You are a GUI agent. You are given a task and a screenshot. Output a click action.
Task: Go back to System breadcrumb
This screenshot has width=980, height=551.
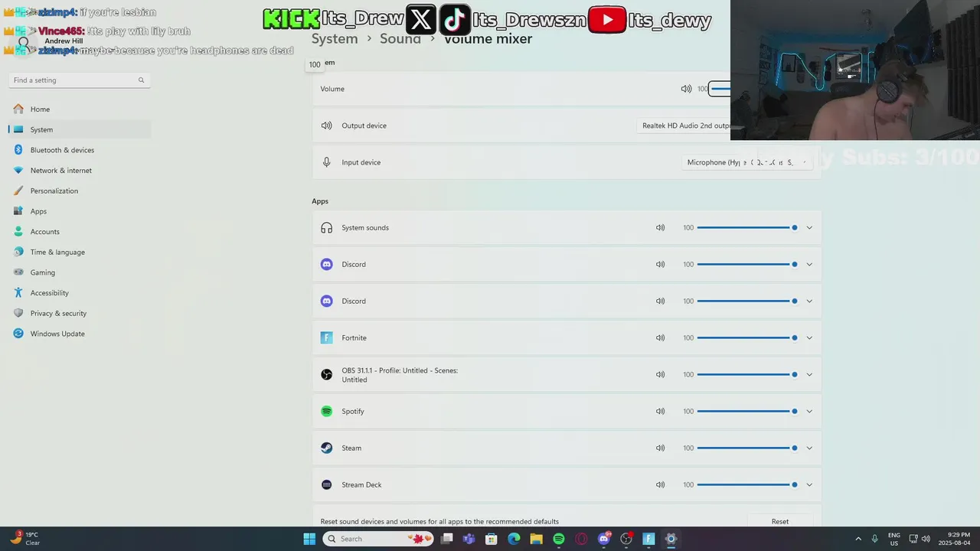coord(335,38)
